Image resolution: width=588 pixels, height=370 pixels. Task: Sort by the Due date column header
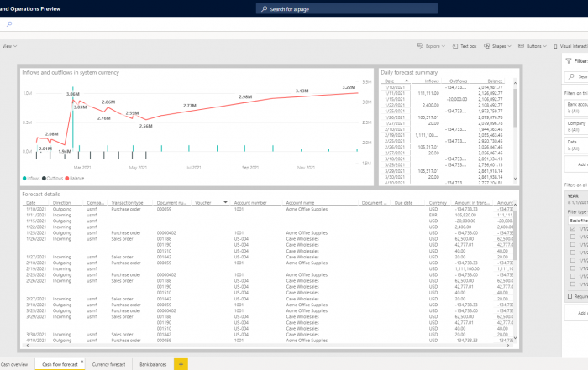(x=403, y=202)
